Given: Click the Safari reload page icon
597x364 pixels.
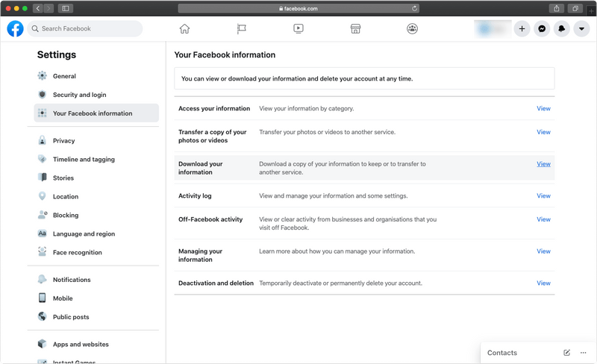Looking at the screenshot, I should pyautogui.click(x=414, y=8).
